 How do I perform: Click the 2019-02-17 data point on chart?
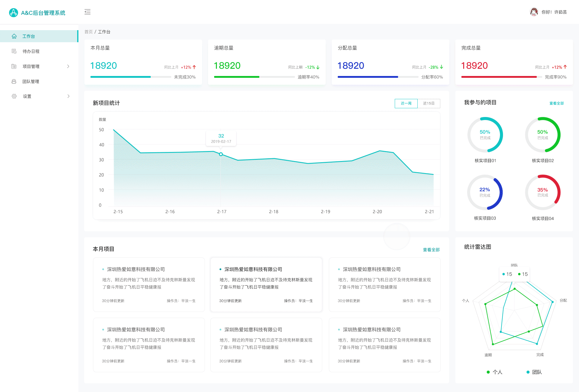221,154
